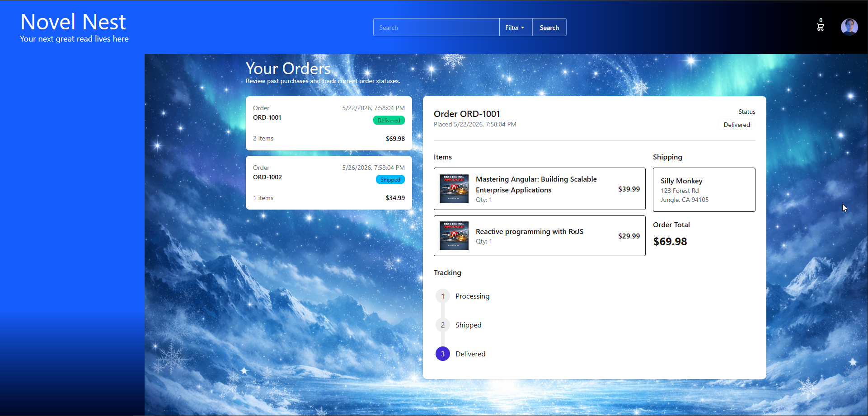
Task: Click the Search button
Action: tap(549, 28)
